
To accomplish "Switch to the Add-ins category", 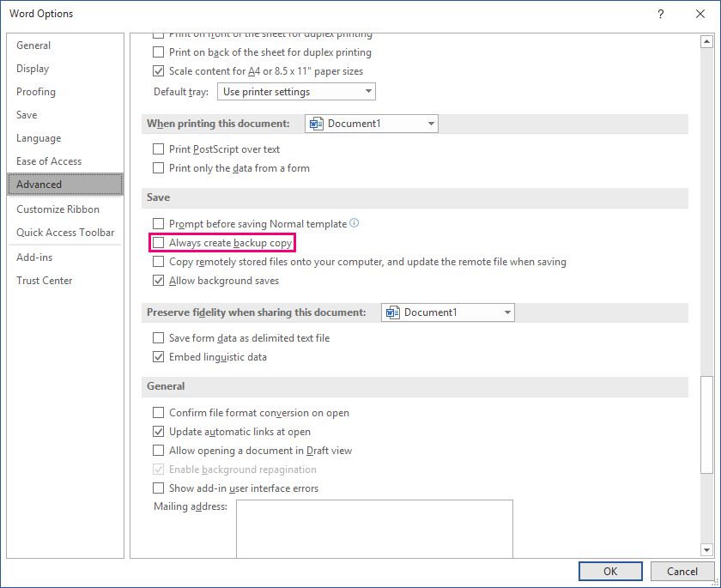I will (65, 258).
